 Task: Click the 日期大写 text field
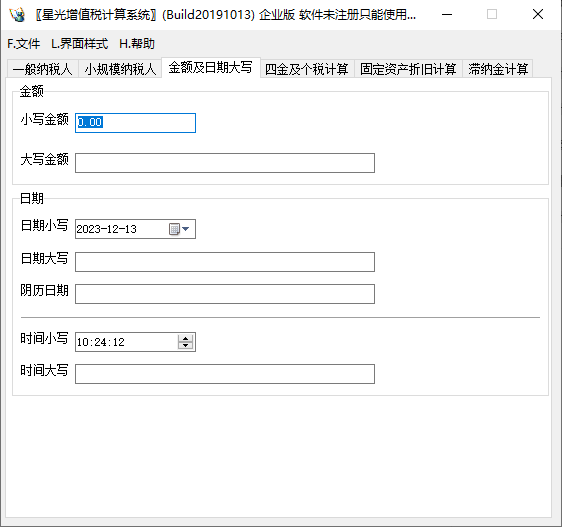225,262
